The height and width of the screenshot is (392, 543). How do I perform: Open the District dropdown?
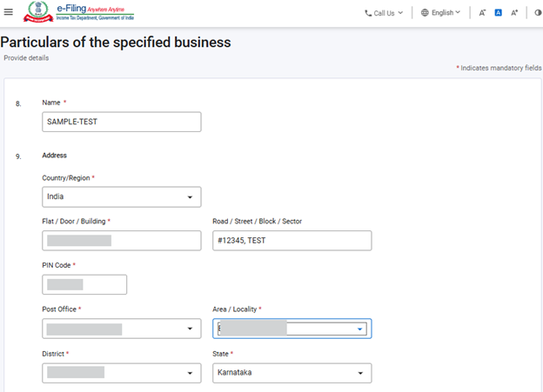[121, 373]
